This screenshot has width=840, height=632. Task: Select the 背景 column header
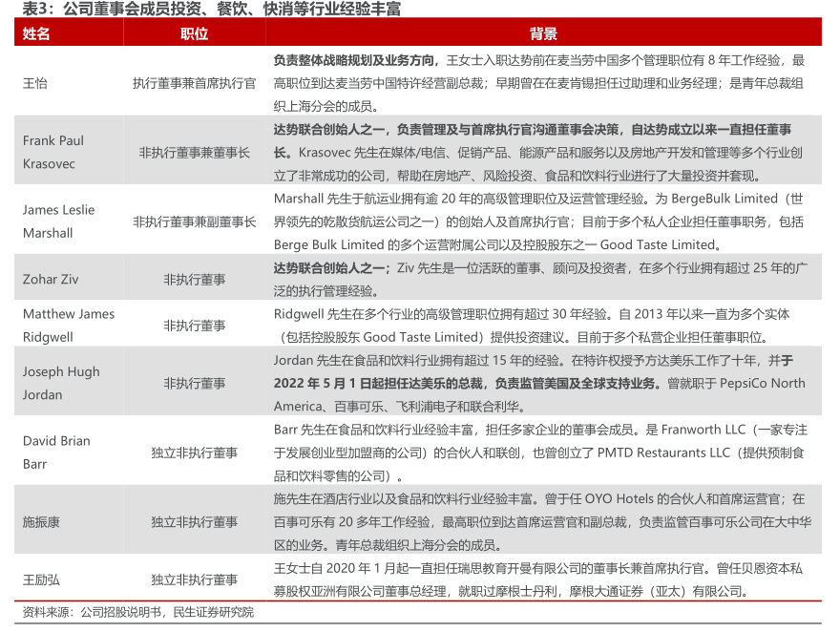[x=543, y=33]
